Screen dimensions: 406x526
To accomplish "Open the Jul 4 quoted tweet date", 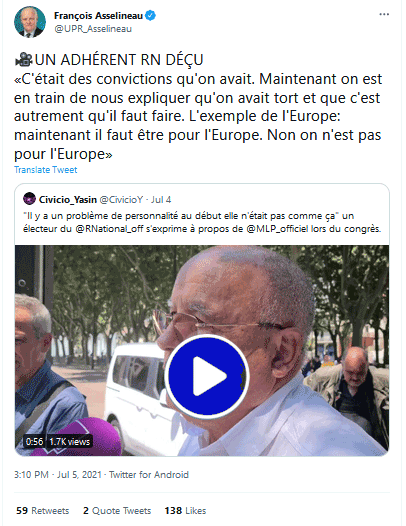I will point(161,200).
